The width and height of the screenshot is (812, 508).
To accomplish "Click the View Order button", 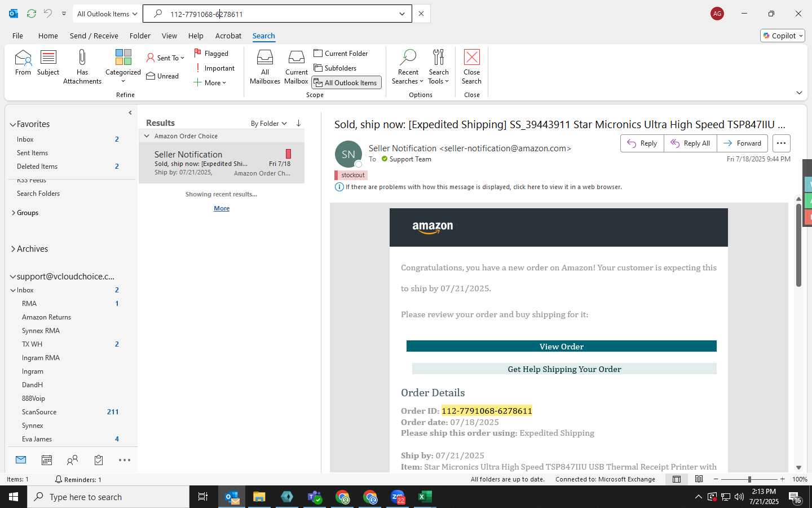I will [561, 346].
